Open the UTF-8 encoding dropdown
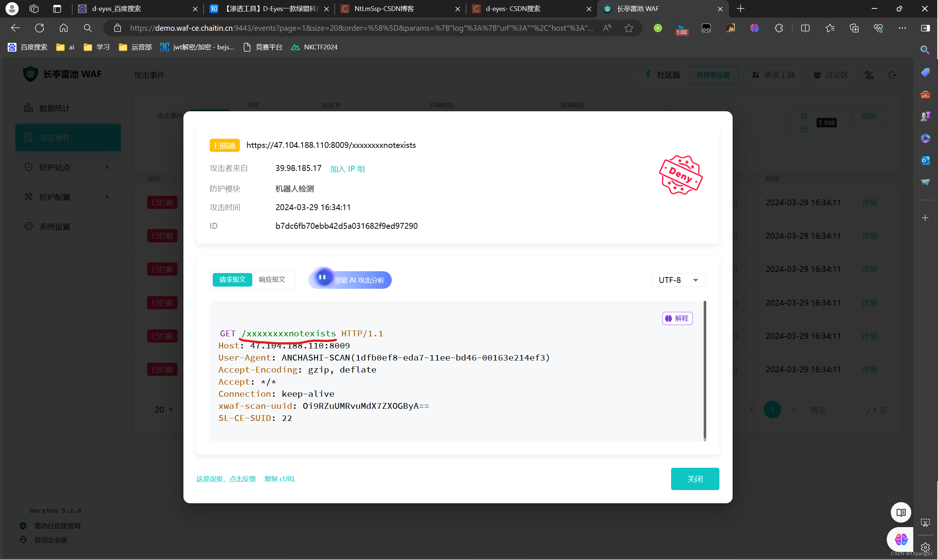 678,280
